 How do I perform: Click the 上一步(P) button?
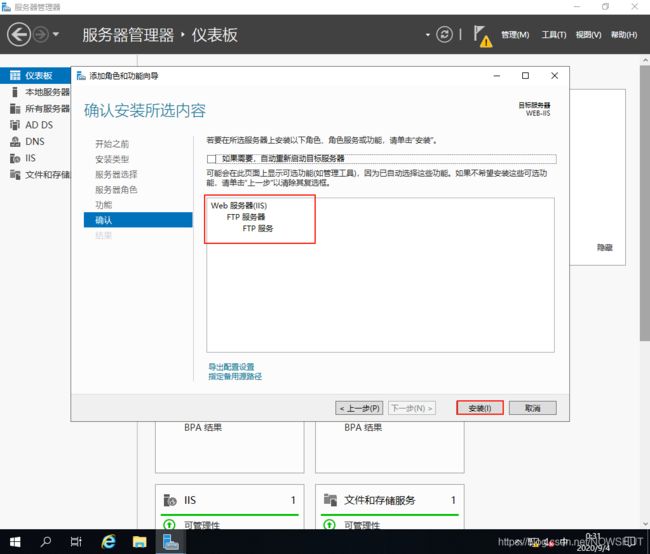tap(359, 408)
